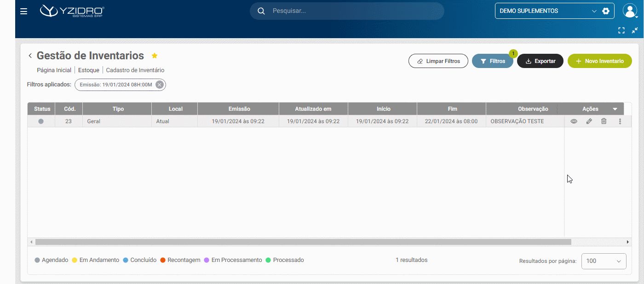644x284 pixels.
Task: Remove the Emissão filter chip
Action: click(x=159, y=85)
